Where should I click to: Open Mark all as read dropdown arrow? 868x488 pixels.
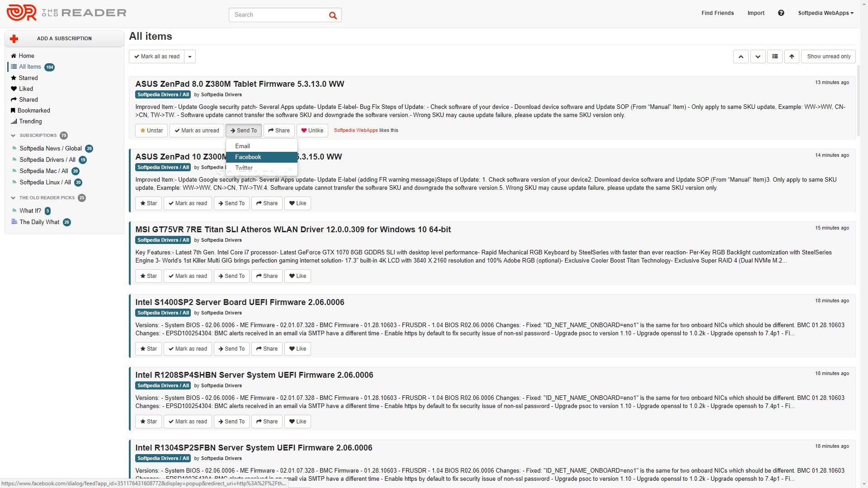coord(190,56)
